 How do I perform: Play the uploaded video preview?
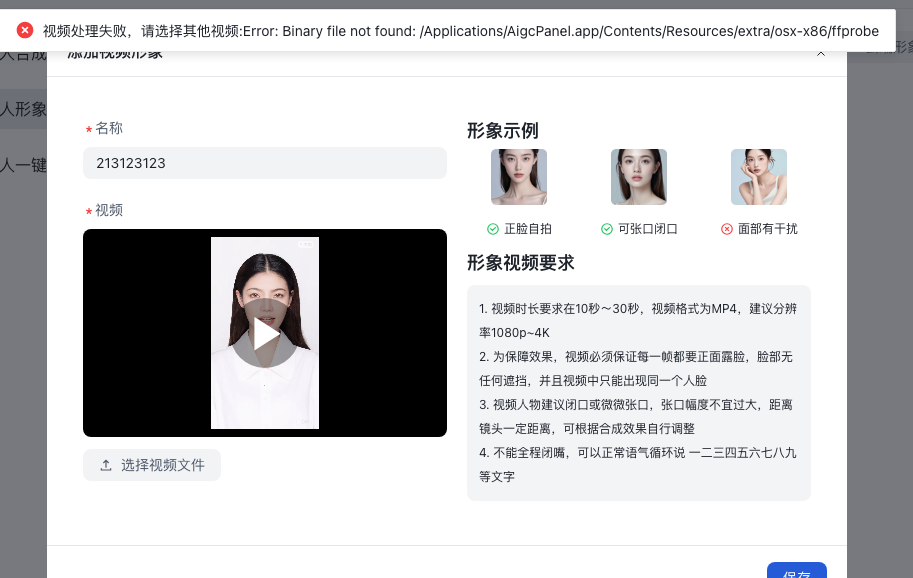coord(265,334)
